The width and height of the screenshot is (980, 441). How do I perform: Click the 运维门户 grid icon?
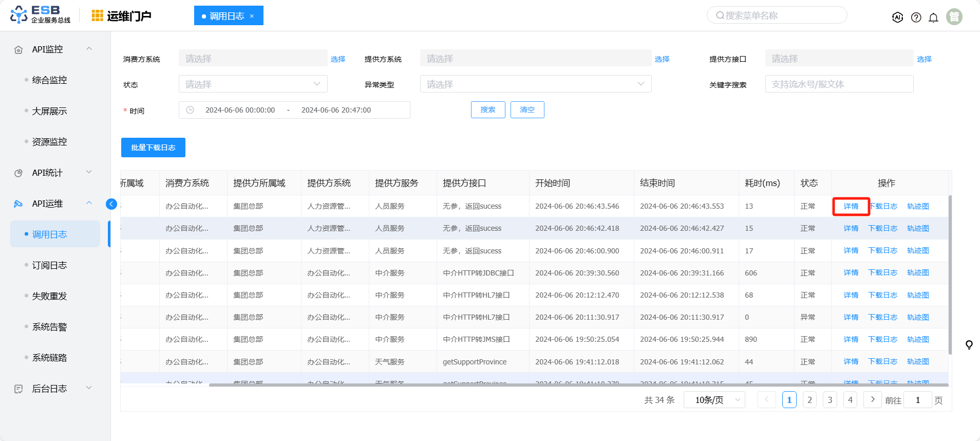point(97,16)
